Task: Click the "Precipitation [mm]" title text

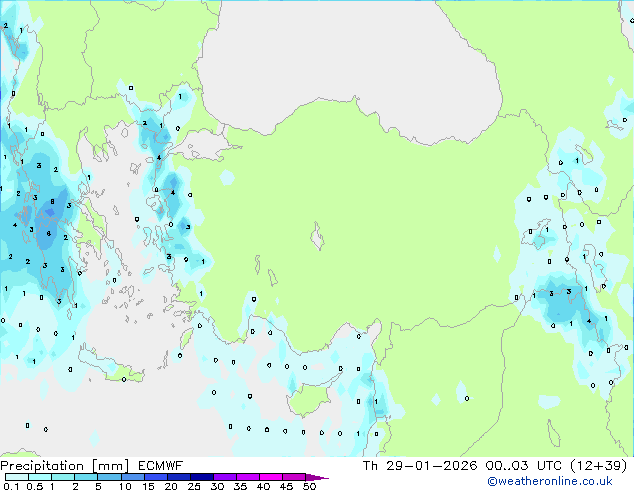Action: 65,466
